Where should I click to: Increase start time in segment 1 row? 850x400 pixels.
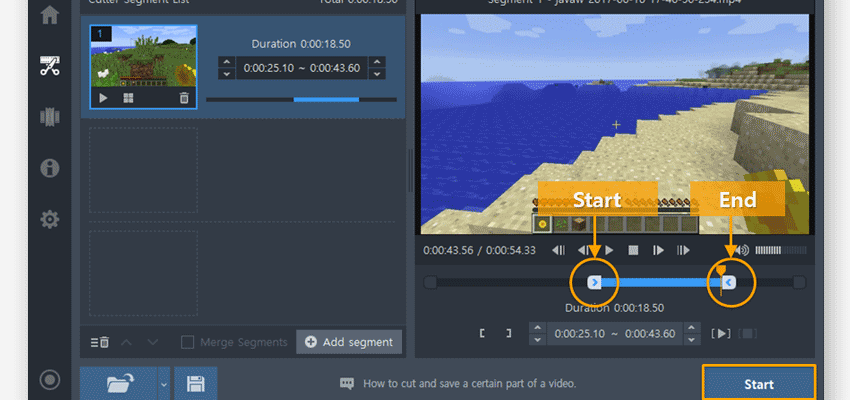pos(227,62)
